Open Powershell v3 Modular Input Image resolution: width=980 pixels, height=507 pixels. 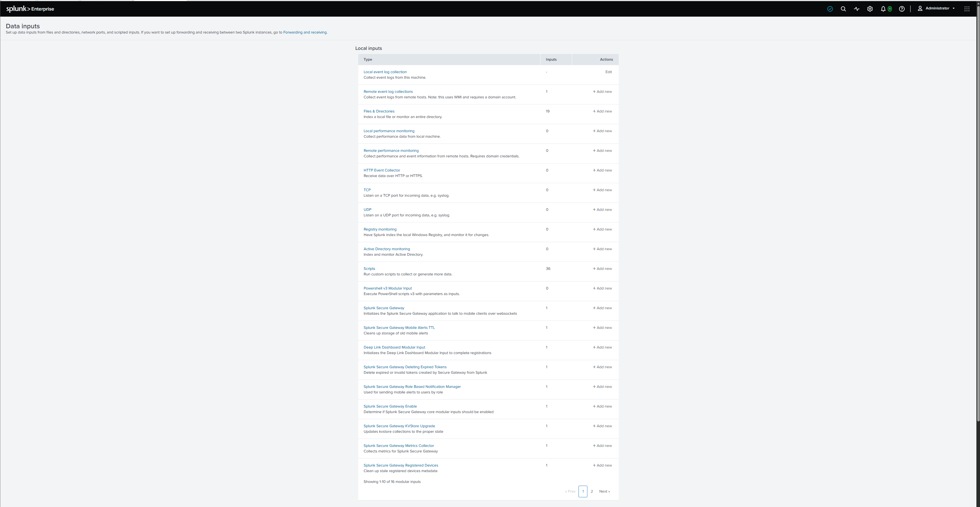387,288
